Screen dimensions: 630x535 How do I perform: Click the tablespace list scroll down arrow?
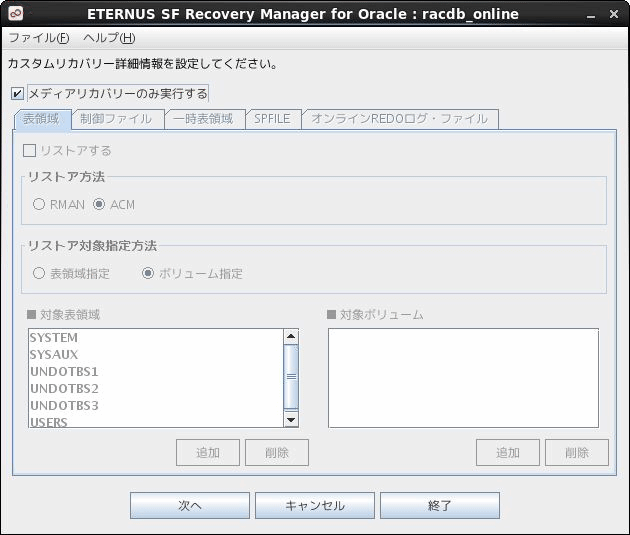(x=291, y=420)
